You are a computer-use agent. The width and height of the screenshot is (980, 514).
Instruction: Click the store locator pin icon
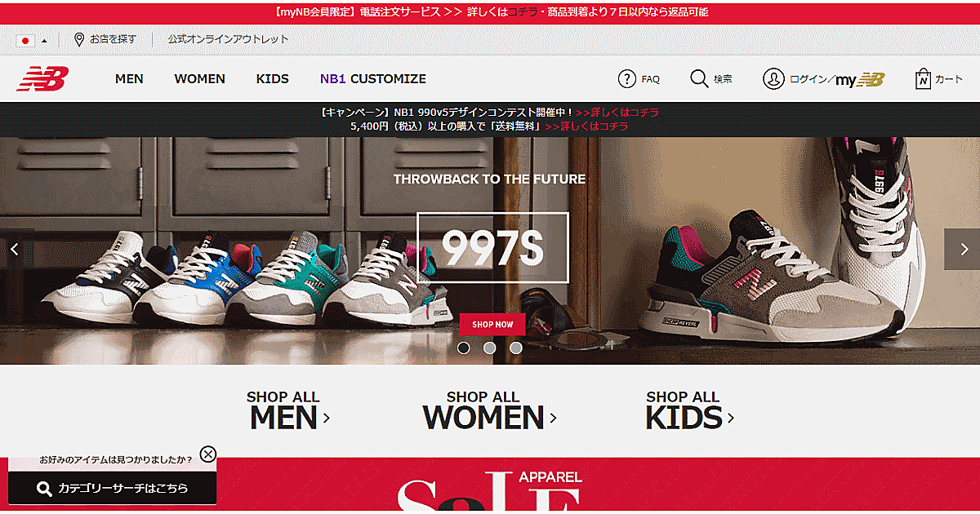point(79,39)
